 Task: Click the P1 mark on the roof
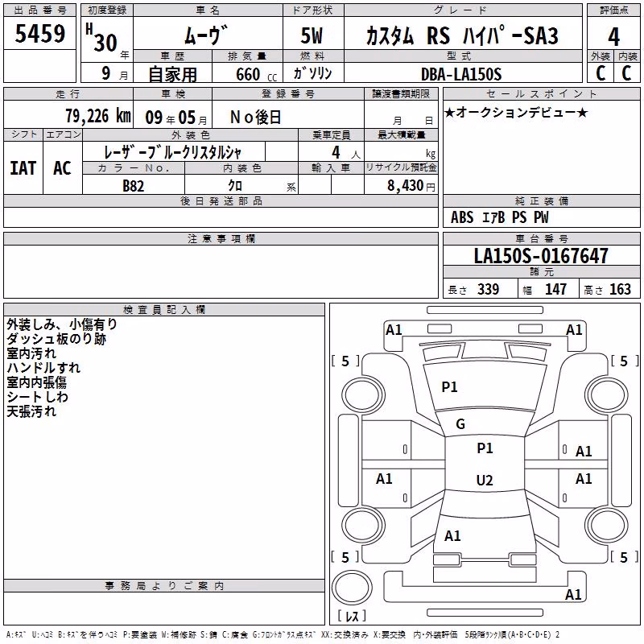pyautogui.click(x=485, y=448)
